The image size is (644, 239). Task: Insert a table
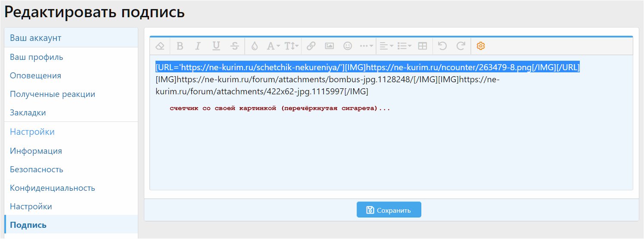point(423,46)
